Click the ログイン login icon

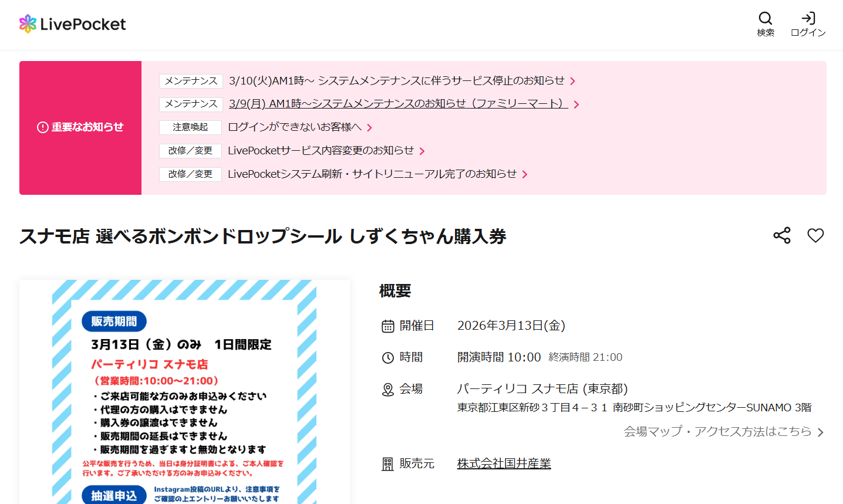point(808,19)
